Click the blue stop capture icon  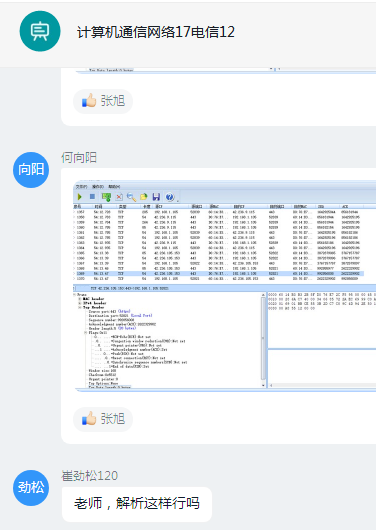pyautogui.click(x=92, y=196)
